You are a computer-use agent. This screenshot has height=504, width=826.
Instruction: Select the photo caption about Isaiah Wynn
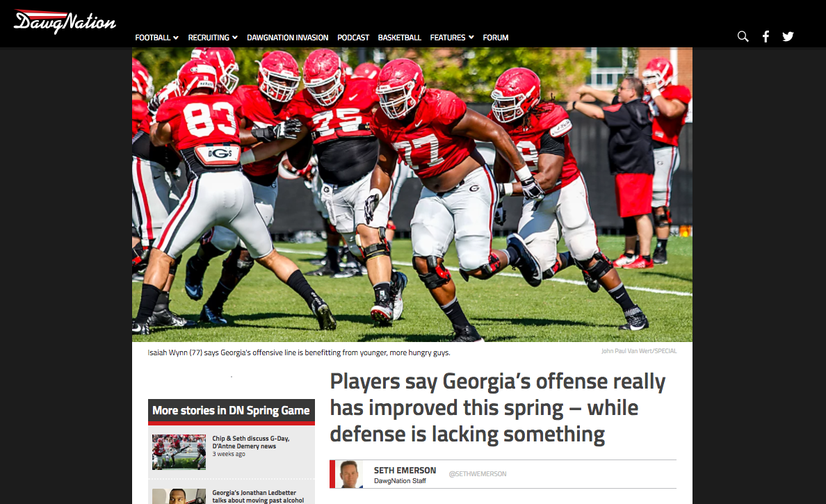pos(299,353)
